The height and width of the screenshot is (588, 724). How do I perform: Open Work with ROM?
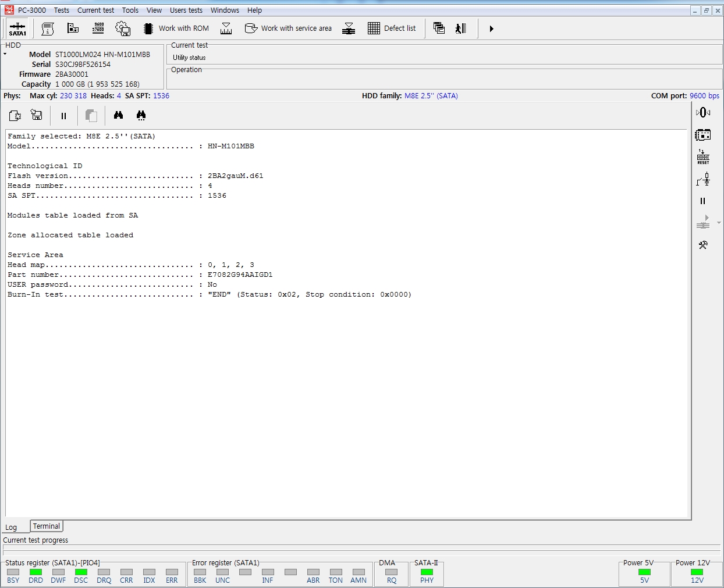coord(176,28)
